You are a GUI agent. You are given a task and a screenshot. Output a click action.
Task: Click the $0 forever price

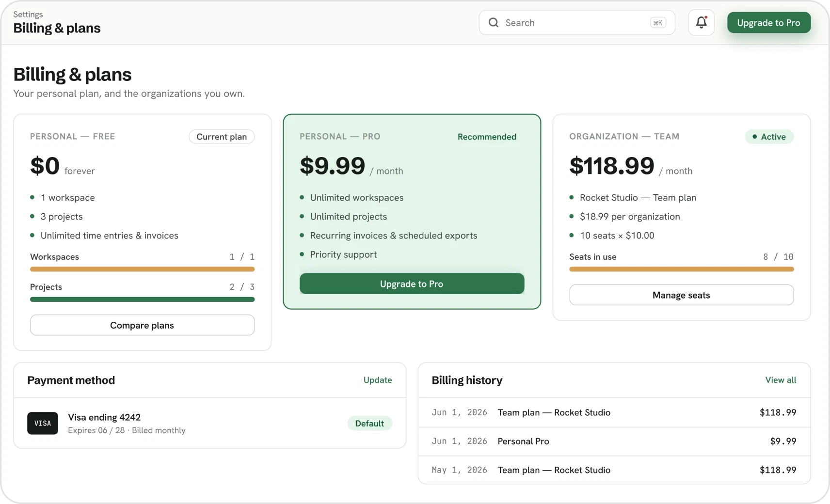click(63, 166)
